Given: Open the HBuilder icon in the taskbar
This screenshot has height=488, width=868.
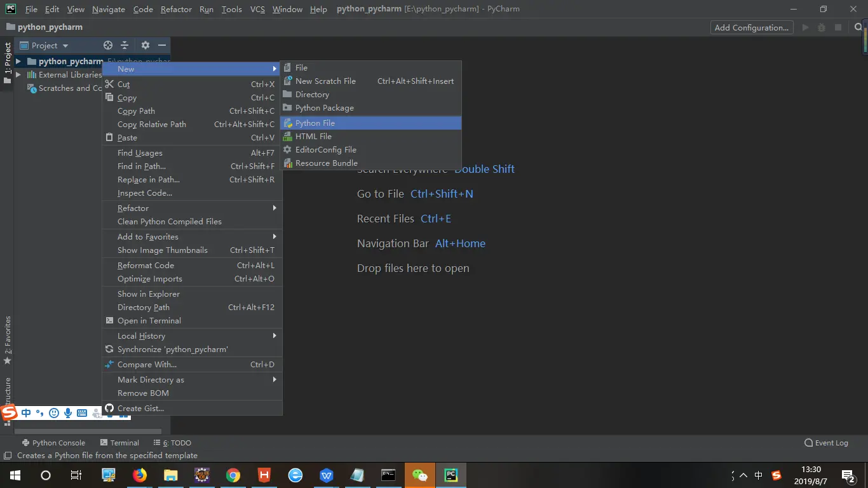Looking at the screenshot, I should [x=264, y=475].
